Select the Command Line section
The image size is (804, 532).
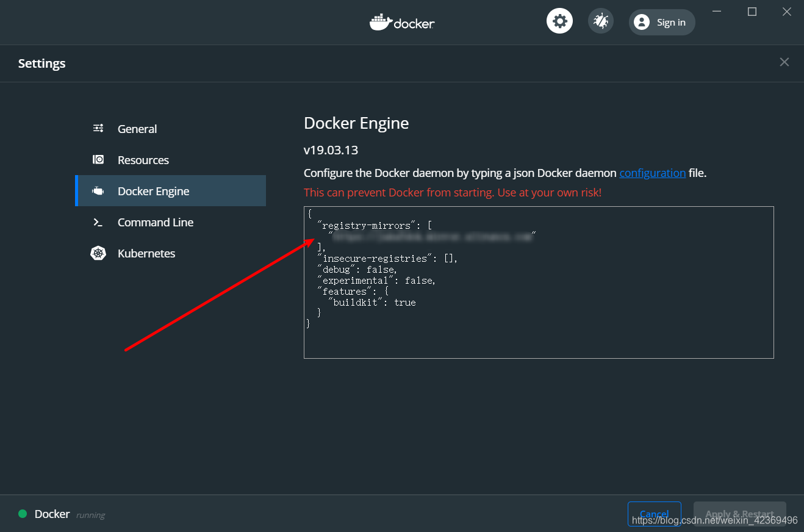tap(156, 222)
